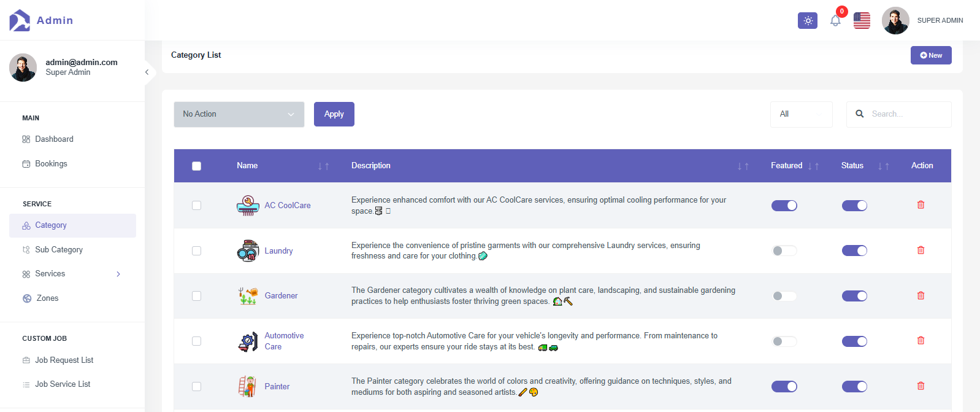Enable Featured for Laundry category

(784, 251)
